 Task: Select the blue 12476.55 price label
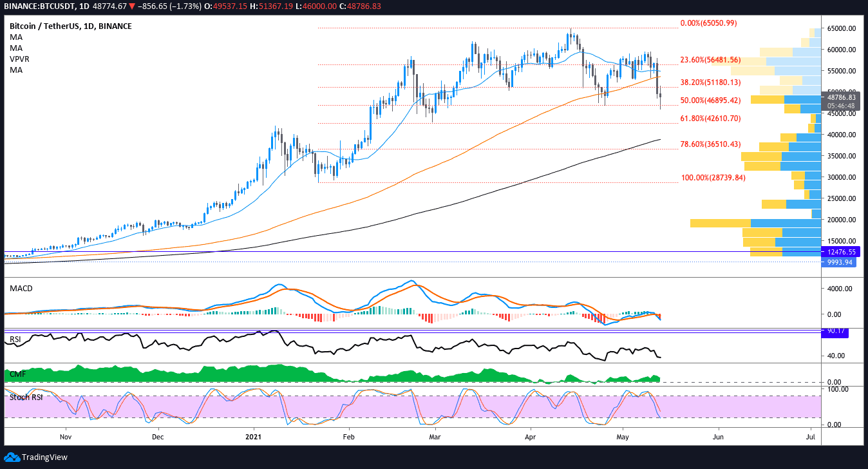841,252
